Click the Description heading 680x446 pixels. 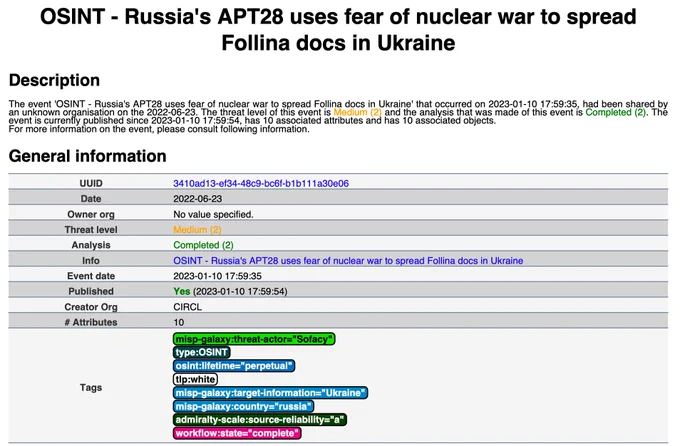(x=54, y=80)
